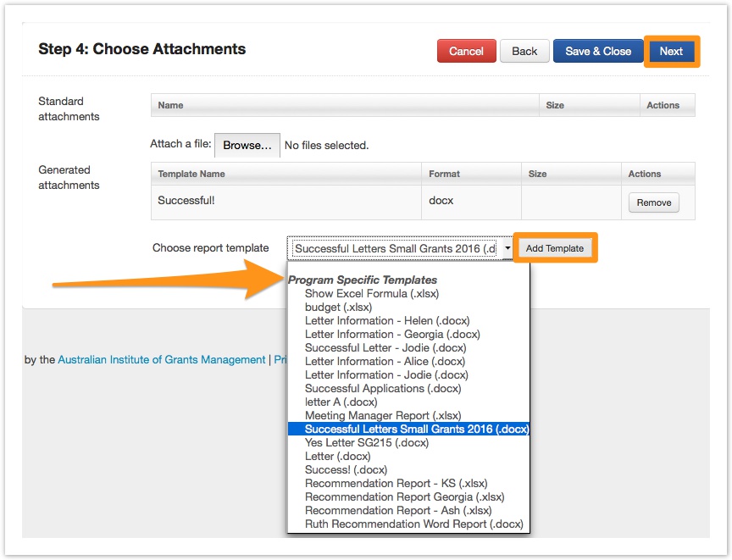Open Australian Institute of Grants Management link
Viewport: 732px width, 560px height.
[x=161, y=360]
